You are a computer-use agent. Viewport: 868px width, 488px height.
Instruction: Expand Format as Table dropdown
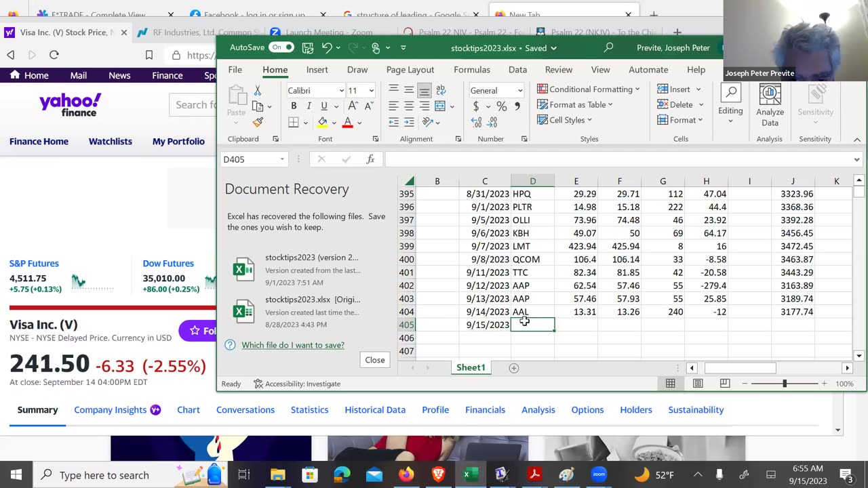(x=610, y=104)
